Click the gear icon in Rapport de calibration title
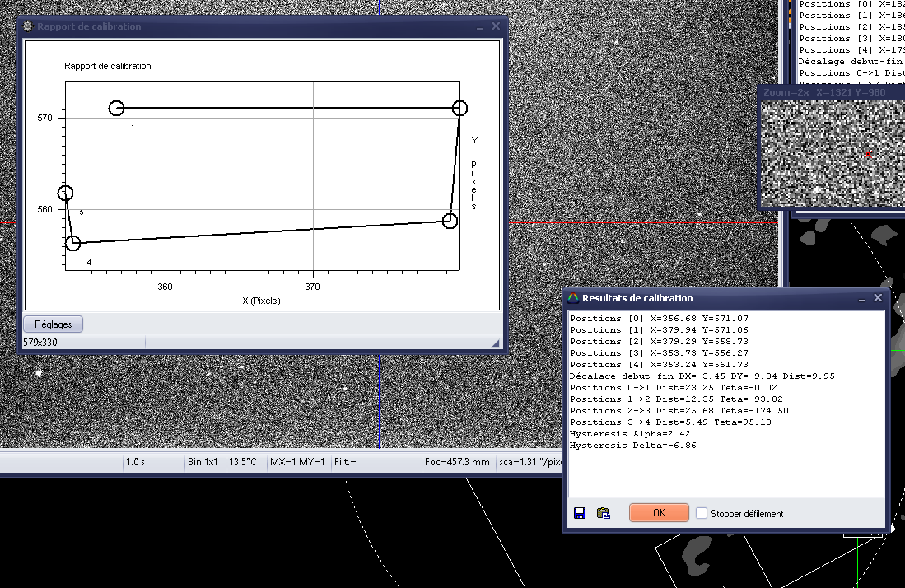Screen dimensions: 905x588 pyautogui.click(x=27, y=26)
